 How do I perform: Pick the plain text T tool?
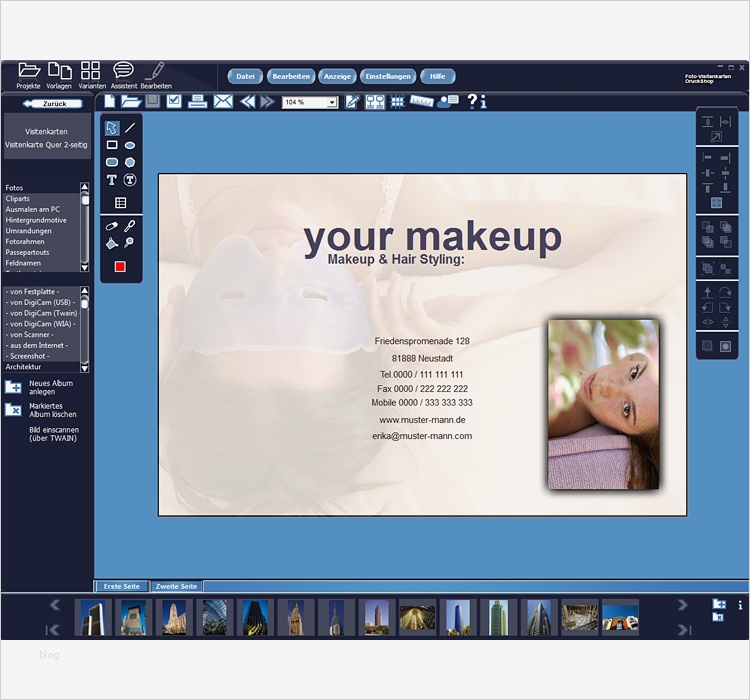click(112, 180)
